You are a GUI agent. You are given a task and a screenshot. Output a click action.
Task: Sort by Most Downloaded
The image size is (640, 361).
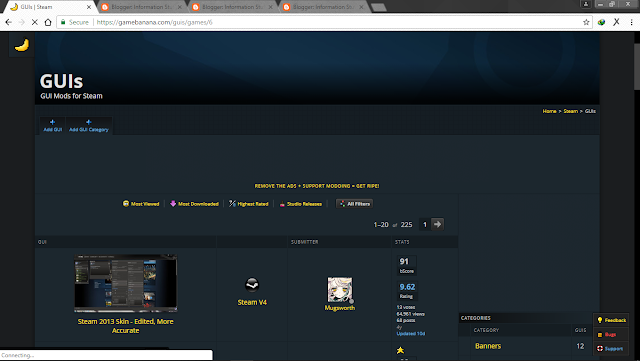click(194, 204)
